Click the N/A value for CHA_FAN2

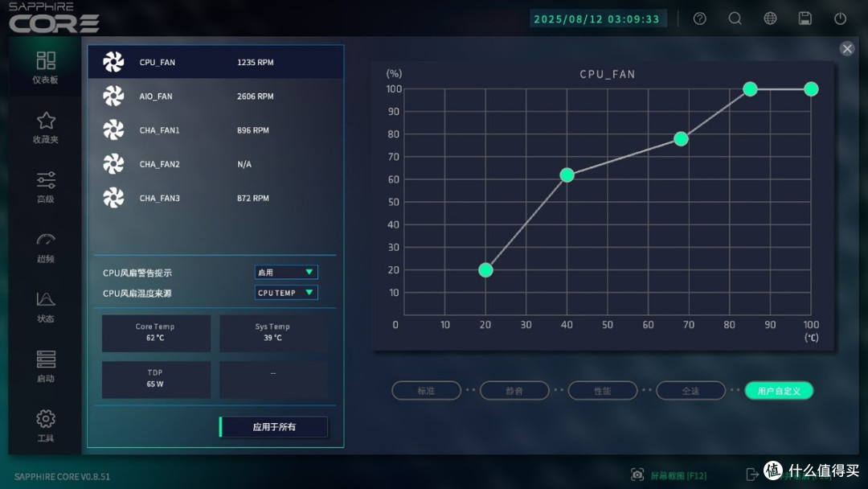tap(244, 165)
